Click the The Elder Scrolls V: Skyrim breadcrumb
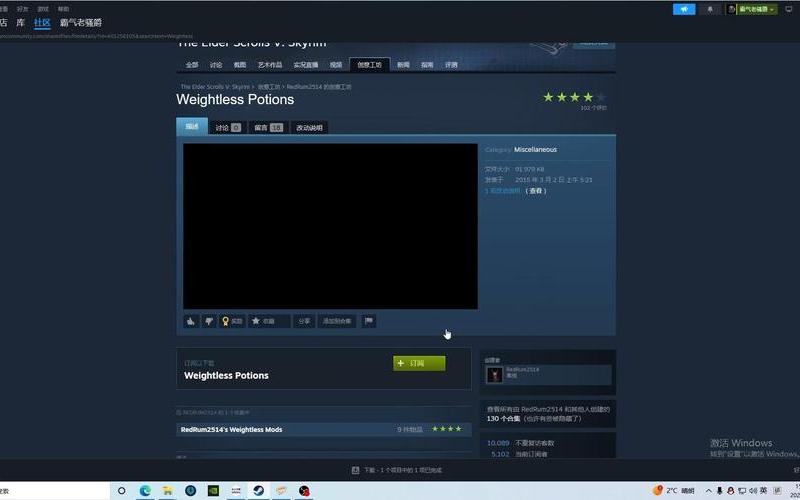Screen dimensions: 800x500 click(215, 87)
